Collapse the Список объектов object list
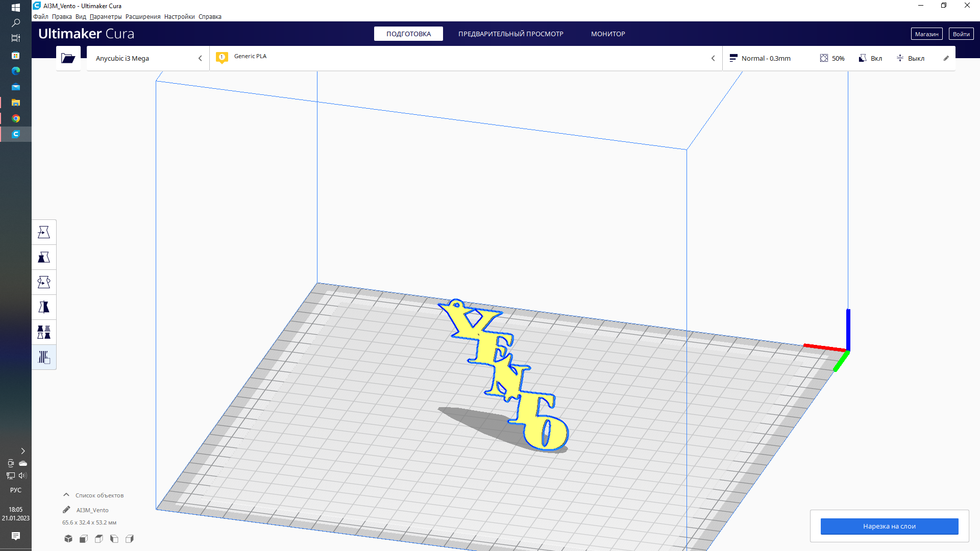Image resolution: width=980 pixels, height=551 pixels. 66,495
